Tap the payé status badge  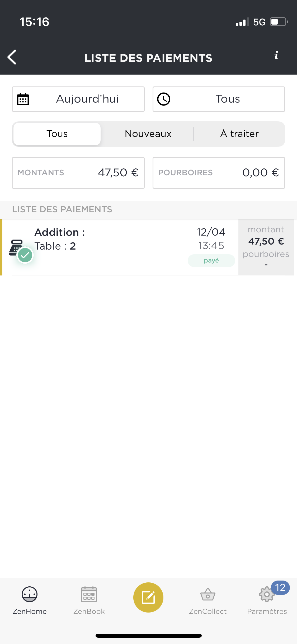point(211,261)
